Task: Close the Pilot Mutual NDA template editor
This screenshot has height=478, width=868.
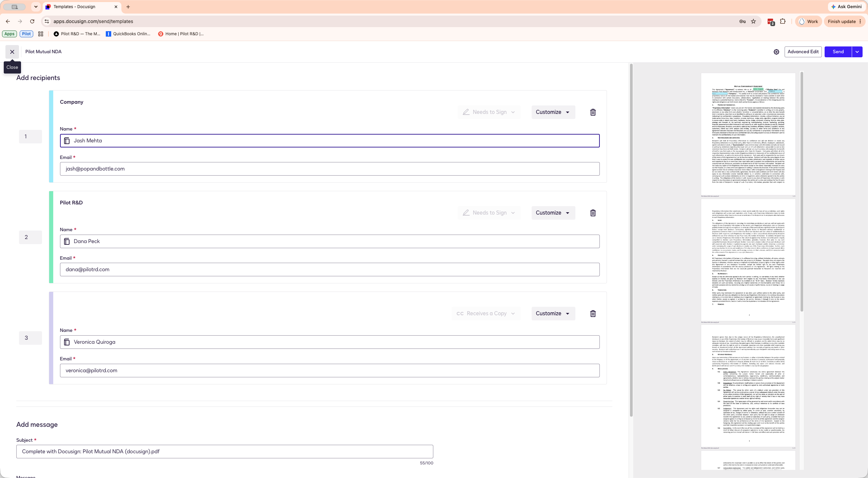Action: coord(12,52)
